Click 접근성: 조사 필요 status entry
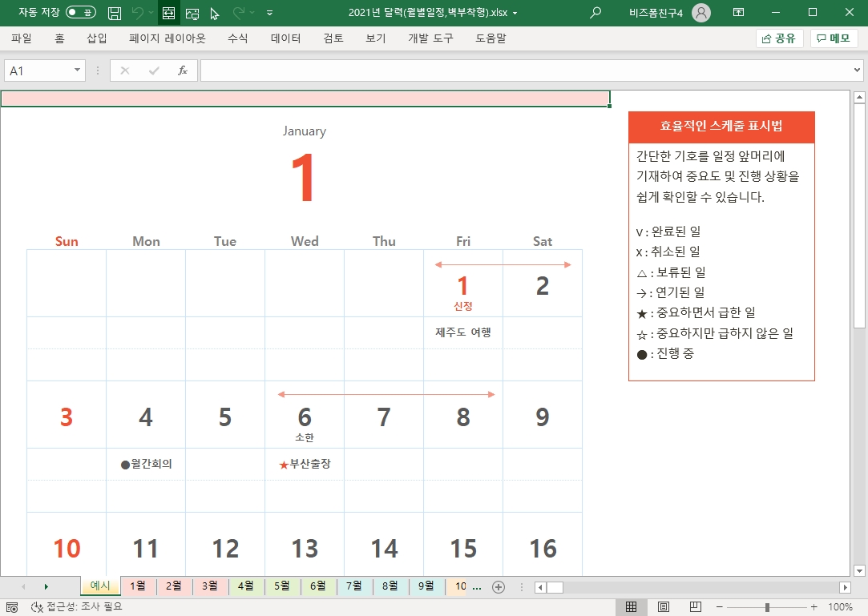The width and height of the screenshot is (868, 616). point(76,607)
